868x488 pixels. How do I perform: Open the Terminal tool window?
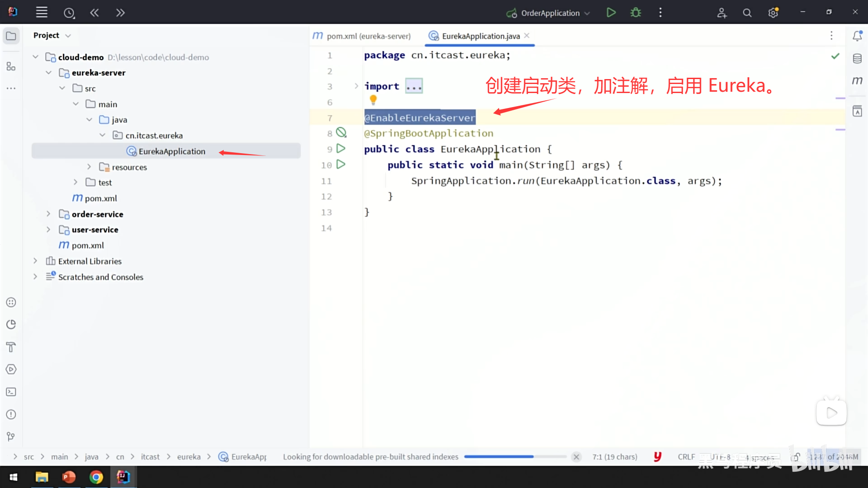point(11,392)
